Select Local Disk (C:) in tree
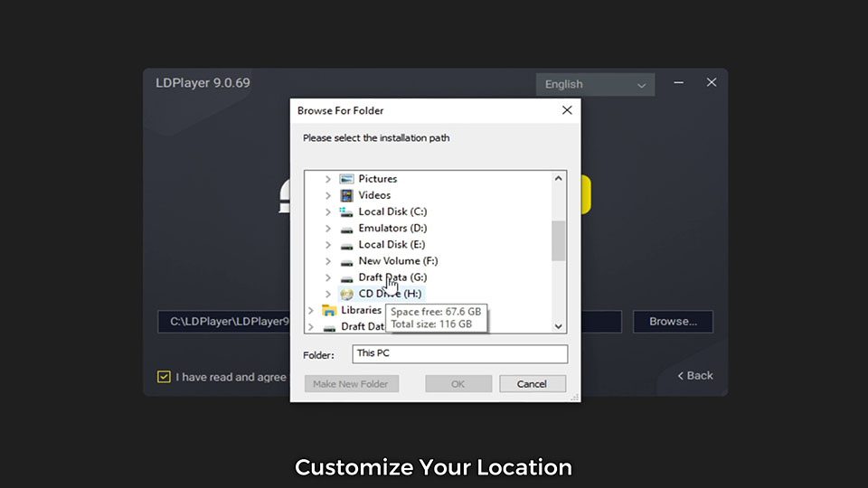Screen dimensions: 868x488 [x=392, y=211]
